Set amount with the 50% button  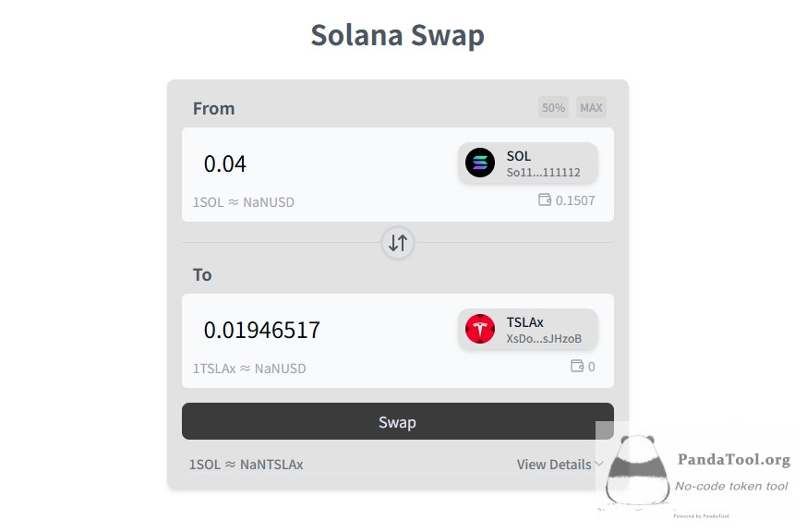click(553, 108)
